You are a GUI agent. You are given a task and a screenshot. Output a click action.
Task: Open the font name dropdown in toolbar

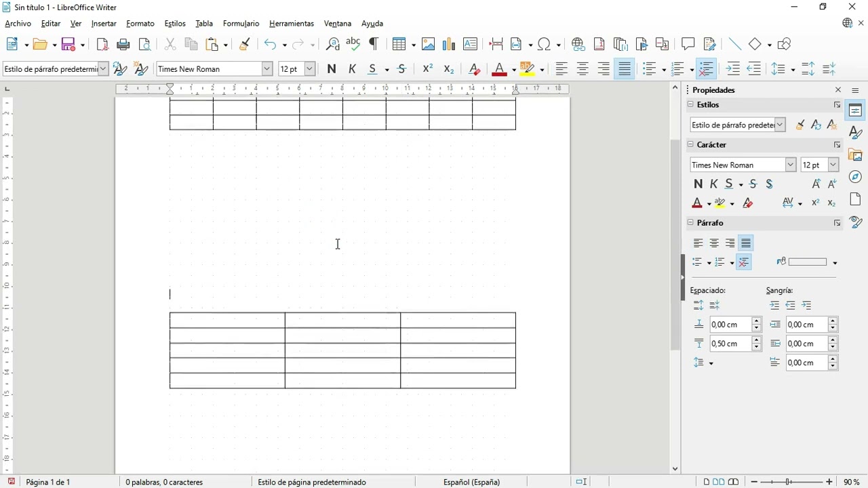267,68
